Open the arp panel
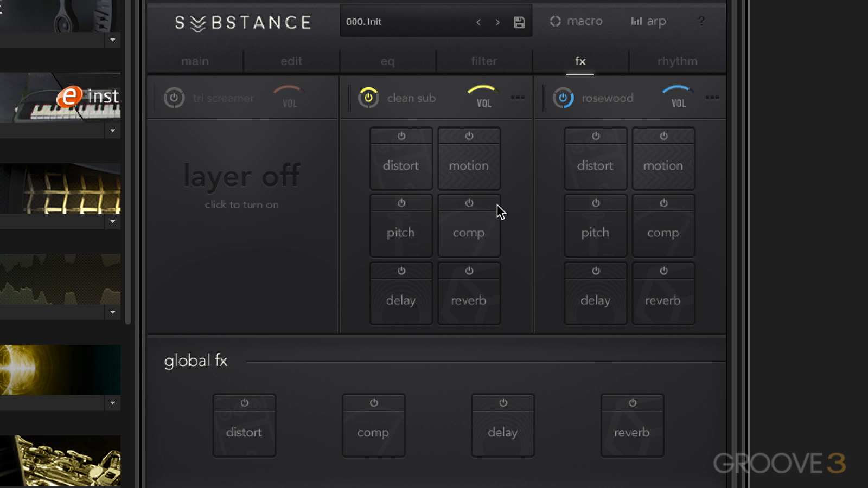This screenshot has width=868, height=488. tap(648, 22)
